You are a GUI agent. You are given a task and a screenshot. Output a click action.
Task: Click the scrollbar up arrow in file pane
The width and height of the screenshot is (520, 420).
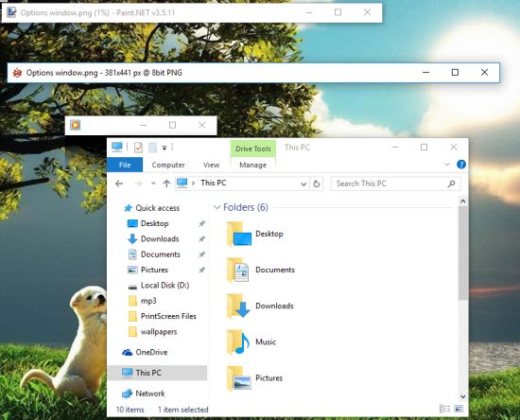[463, 201]
